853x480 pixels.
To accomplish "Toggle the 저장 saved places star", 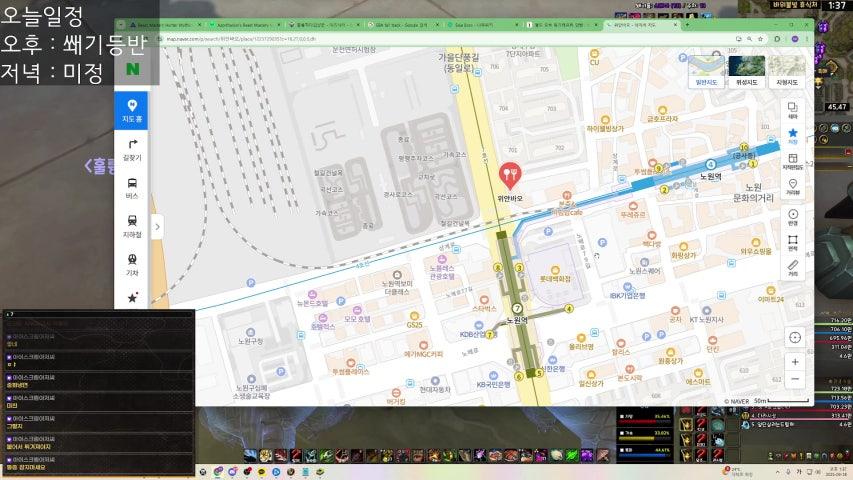I will click(793, 136).
